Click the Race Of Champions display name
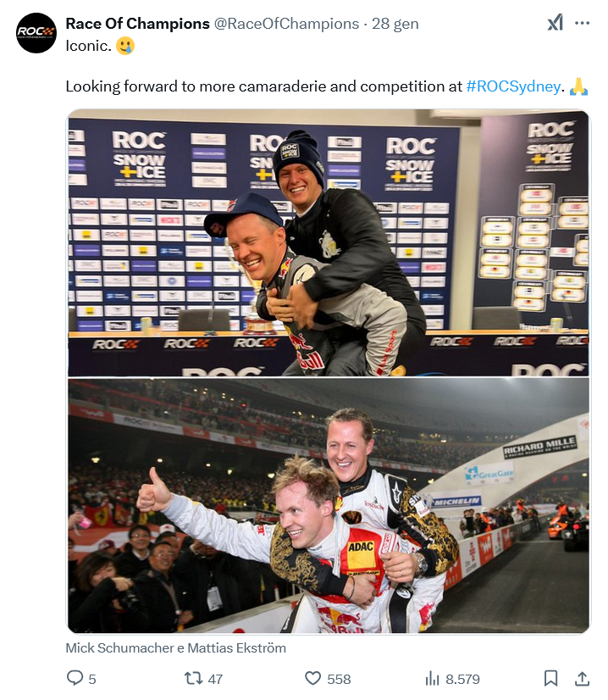Screen dimensions: 608x700 point(137,24)
